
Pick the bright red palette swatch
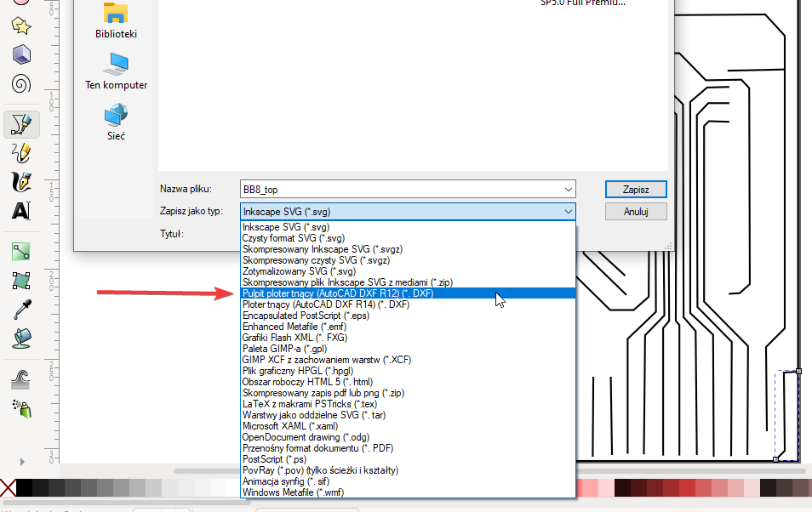[687, 487]
